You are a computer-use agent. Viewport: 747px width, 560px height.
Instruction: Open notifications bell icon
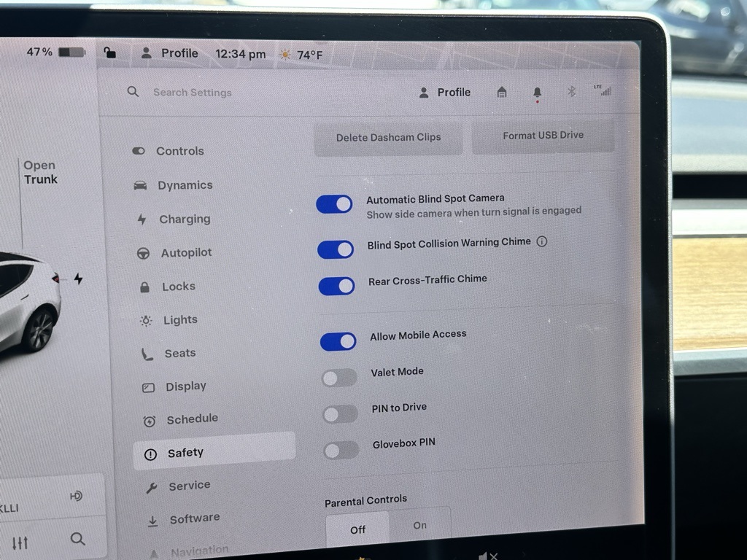[x=537, y=92]
